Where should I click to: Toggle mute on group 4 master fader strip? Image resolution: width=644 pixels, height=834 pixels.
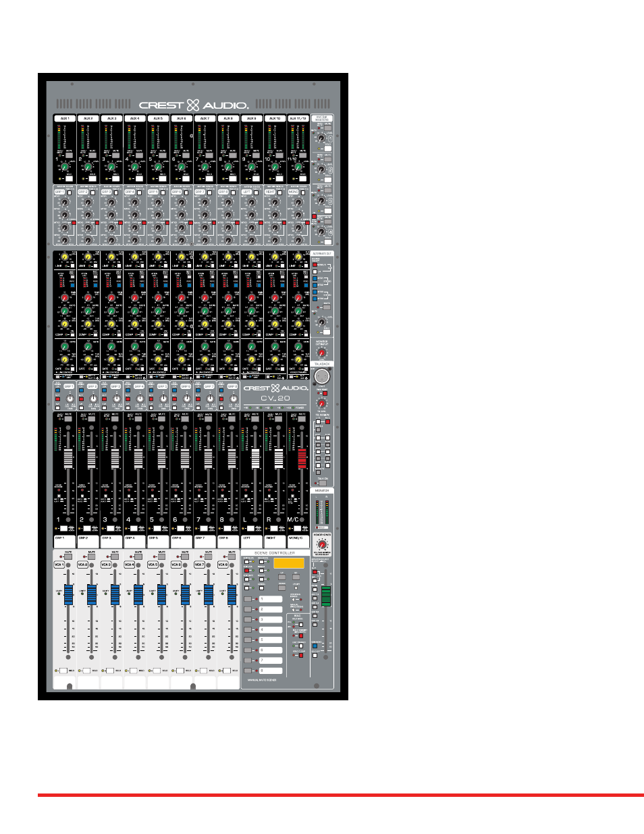pos(138,419)
